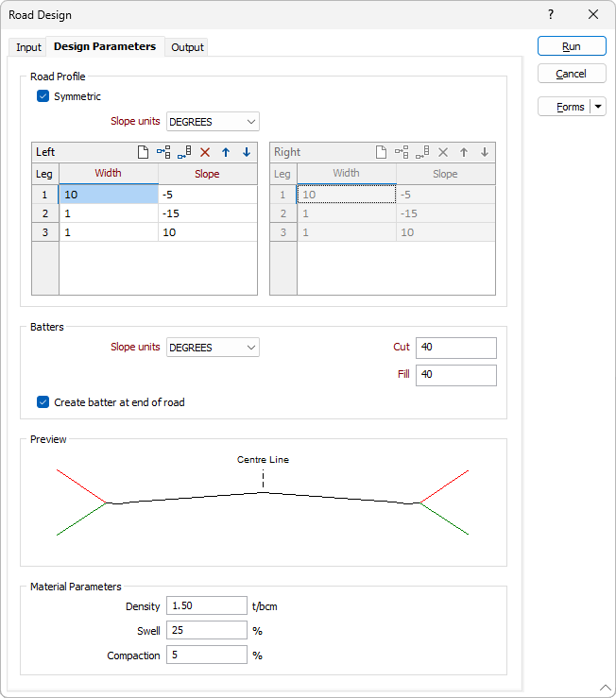Click down arrow icon in Right table
The height and width of the screenshot is (698, 616).
485,152
